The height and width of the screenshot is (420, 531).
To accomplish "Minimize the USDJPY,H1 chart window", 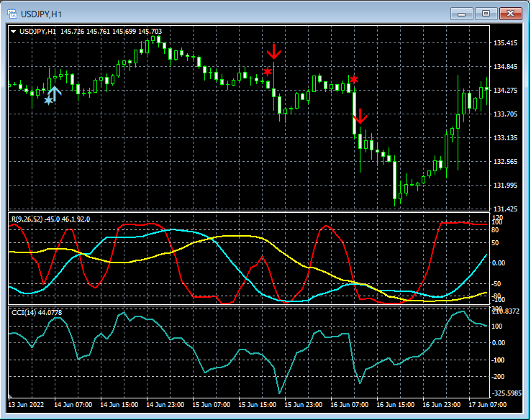I will pos(462,14).
